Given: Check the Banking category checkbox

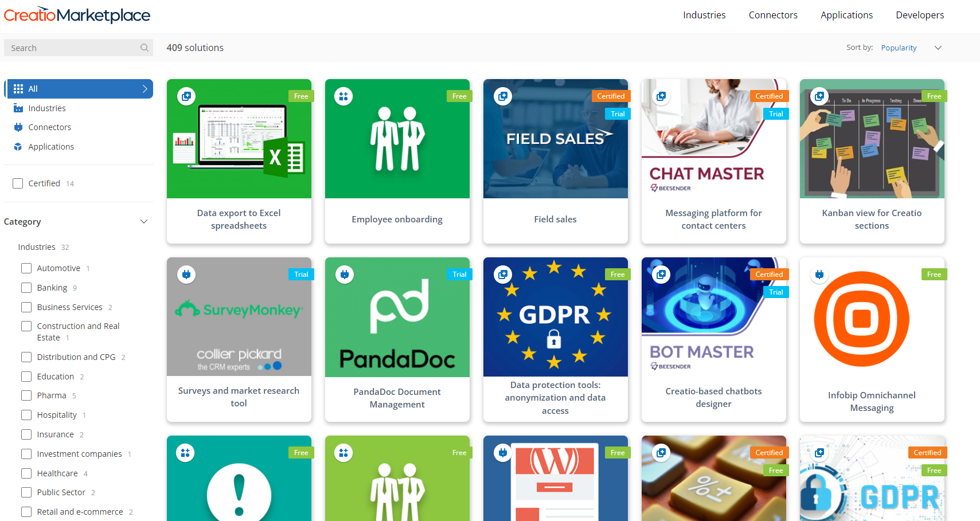Looking at the screenshot, I should click(x=26, y=288).
